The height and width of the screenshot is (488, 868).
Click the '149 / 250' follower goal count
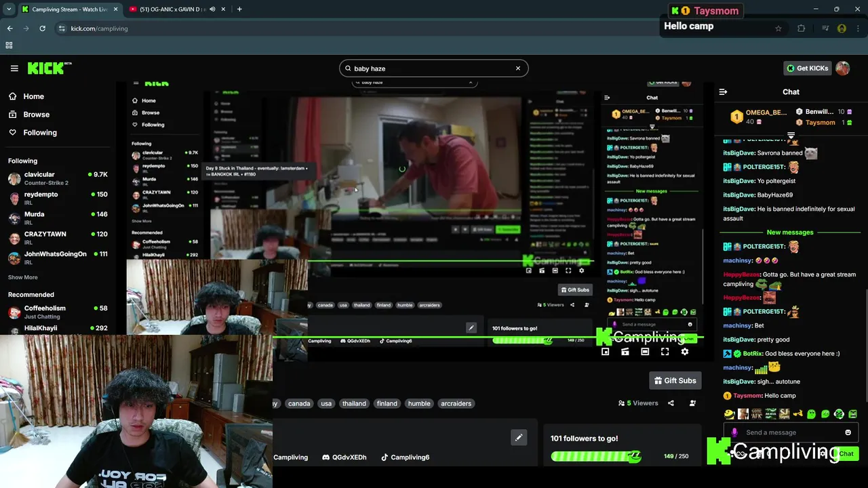pos(676,456)
